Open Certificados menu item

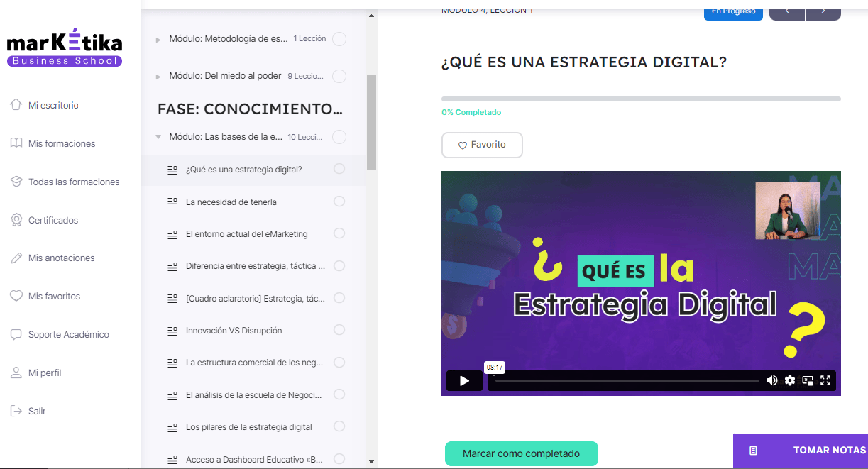53,220
